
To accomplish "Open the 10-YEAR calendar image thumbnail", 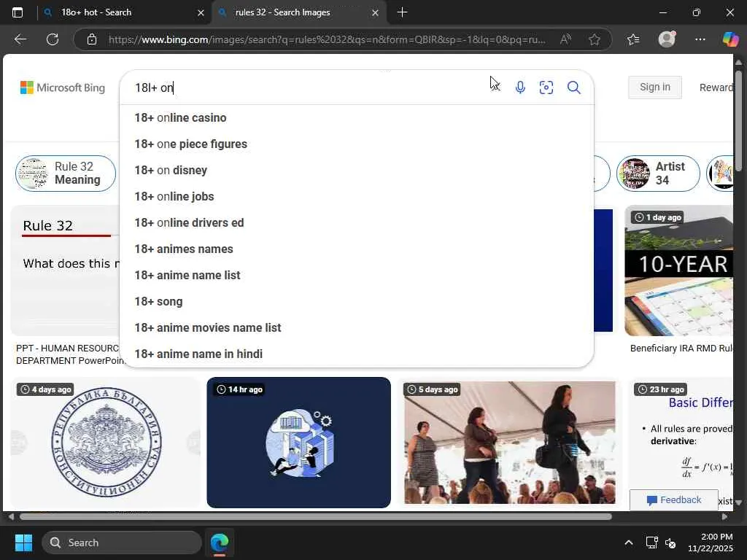I will coord(679,271).
